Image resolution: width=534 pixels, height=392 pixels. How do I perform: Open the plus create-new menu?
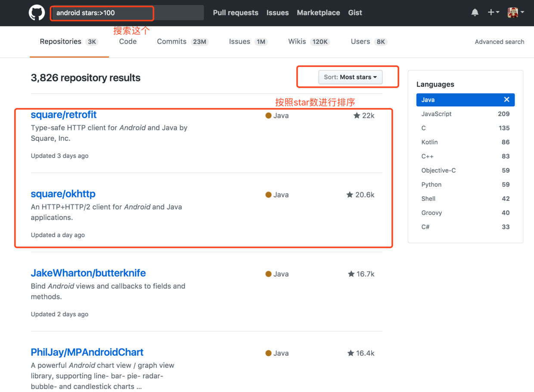(x=493, y=12)
